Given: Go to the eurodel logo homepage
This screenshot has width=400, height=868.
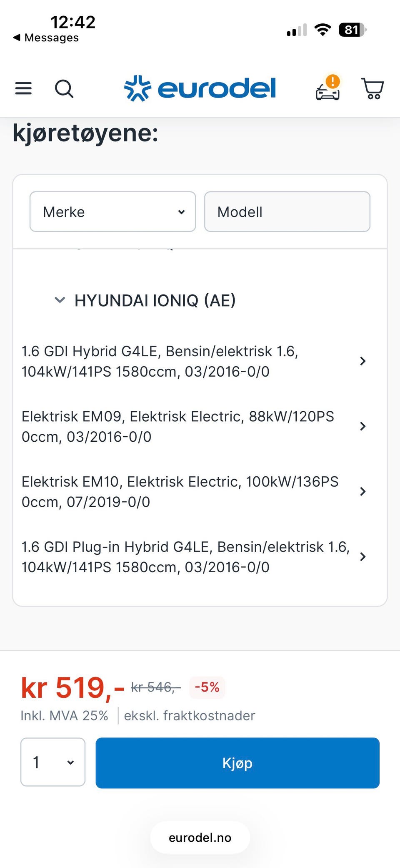Looking at the screenshot, I should pyautogui.click(x=200, y=88).
